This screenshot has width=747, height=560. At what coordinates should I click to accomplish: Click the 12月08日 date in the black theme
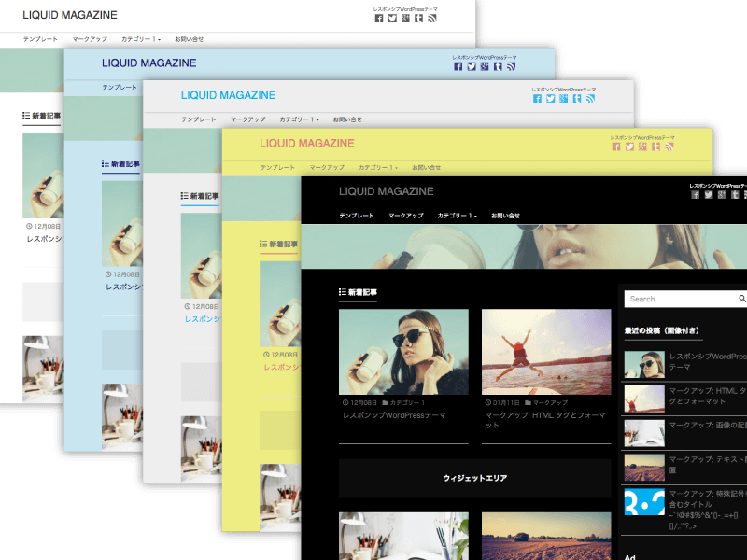[359, 403]
